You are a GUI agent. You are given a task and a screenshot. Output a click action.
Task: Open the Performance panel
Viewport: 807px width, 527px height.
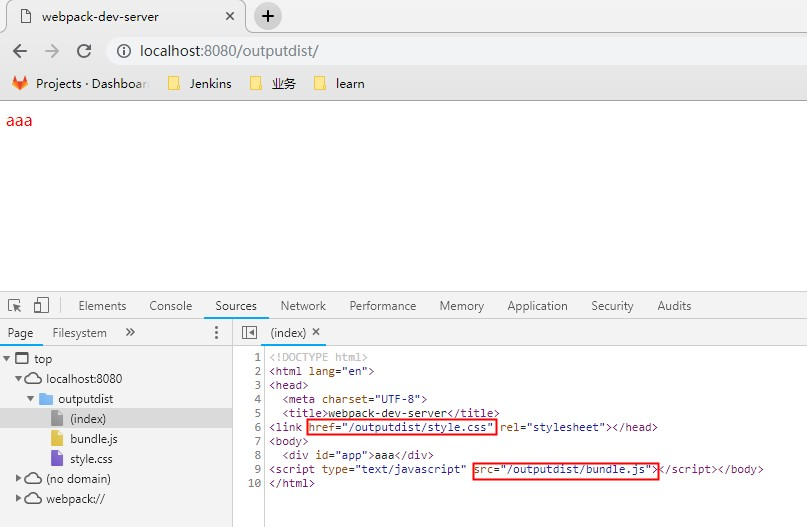click(382, 306)
